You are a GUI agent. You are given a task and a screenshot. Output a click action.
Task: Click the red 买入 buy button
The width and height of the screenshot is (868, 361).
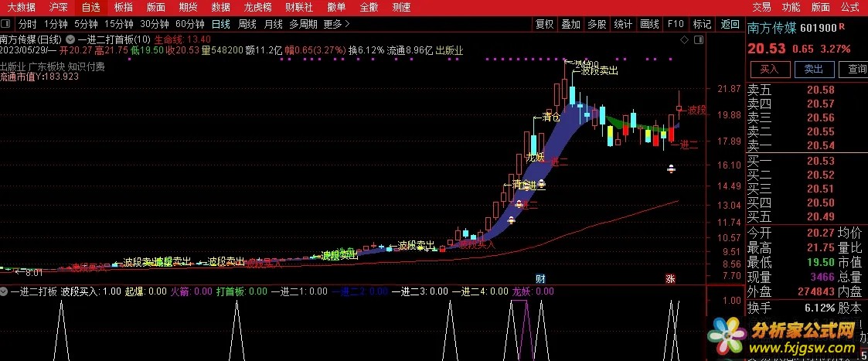tap(770, 70)
